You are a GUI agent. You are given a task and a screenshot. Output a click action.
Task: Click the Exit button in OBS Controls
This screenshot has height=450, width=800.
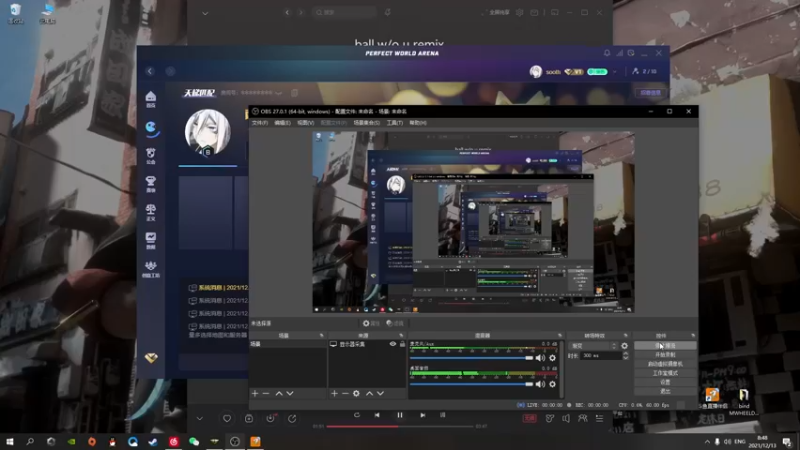665,391
